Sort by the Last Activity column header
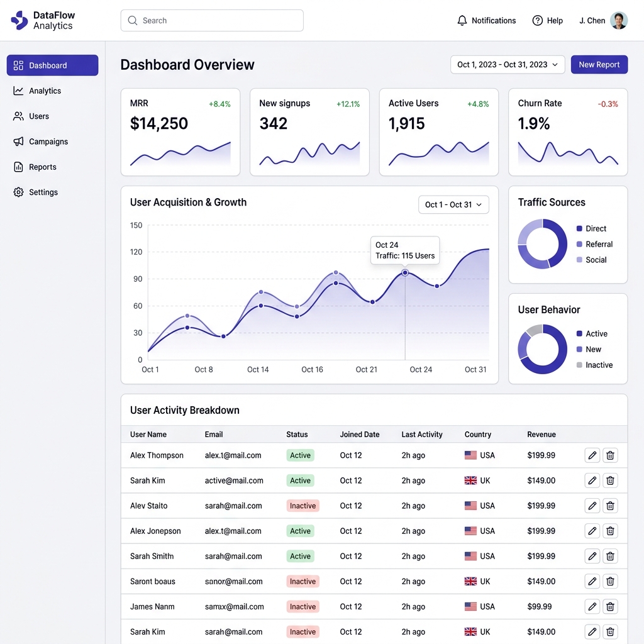 coord(422,434)
